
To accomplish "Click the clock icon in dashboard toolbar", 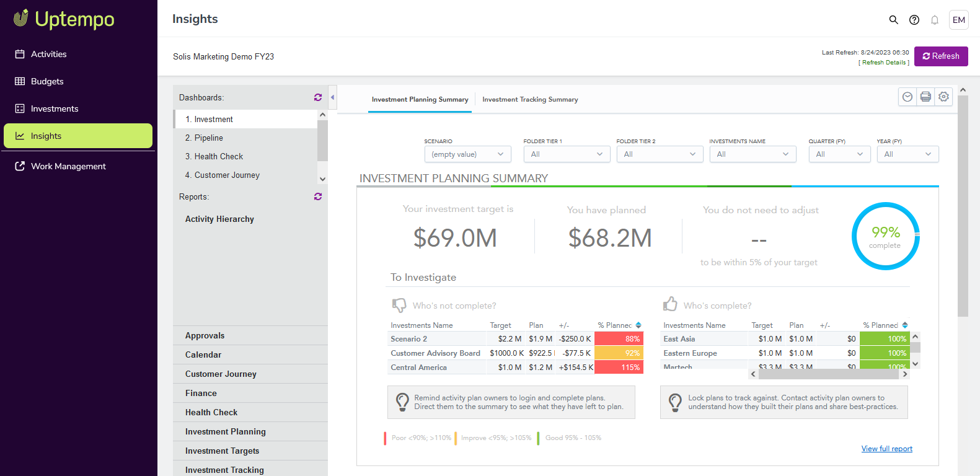I will click(x=907, y=97).
